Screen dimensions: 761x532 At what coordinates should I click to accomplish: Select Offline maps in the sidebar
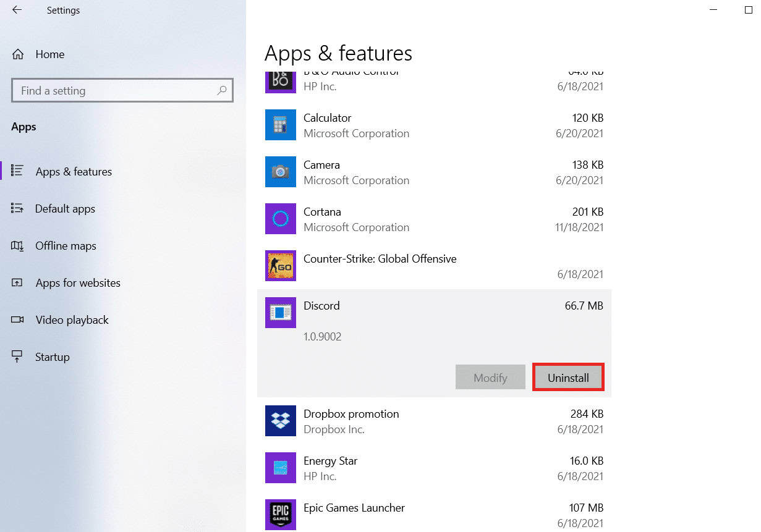pos(66,246)
